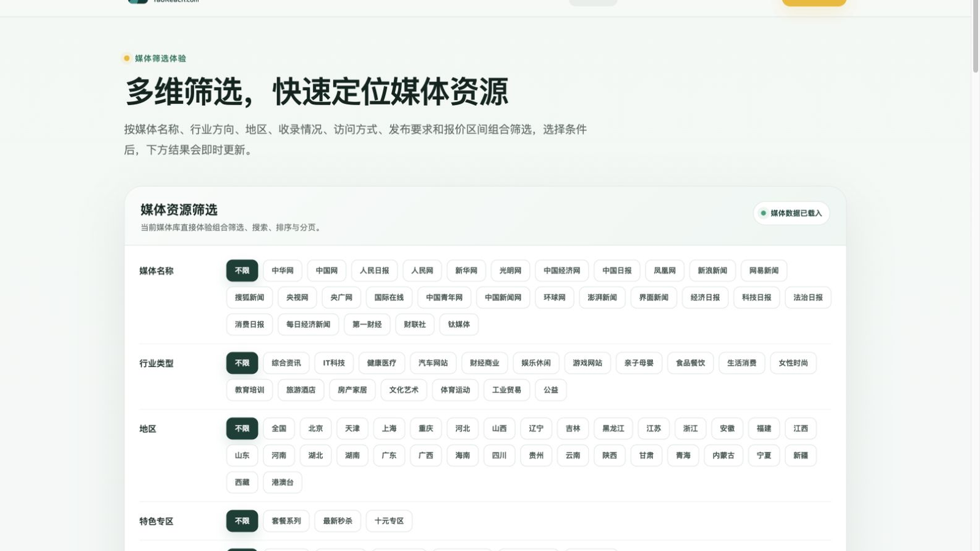This screenshot has width=980, height=551.
Task: Filter industry by 女性时尚
Action: click(x=793, y=363)
